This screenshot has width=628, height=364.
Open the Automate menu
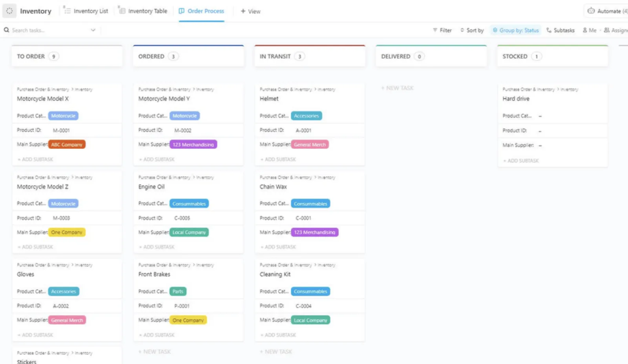click(607, 11)
